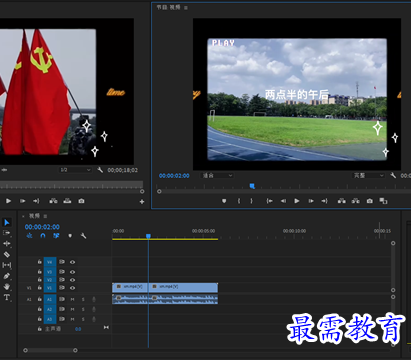Viewport: 411px width, 360px height.
Task: Select the Ripple Edit tool
Action: point(7,244)
